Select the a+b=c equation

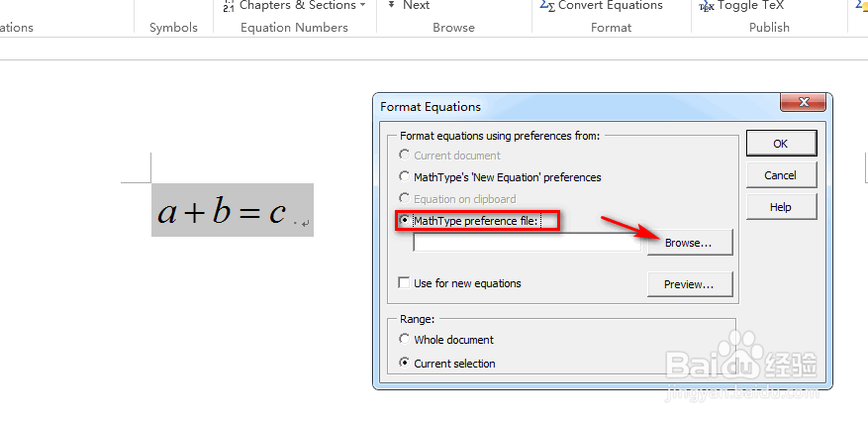(233, 210)
